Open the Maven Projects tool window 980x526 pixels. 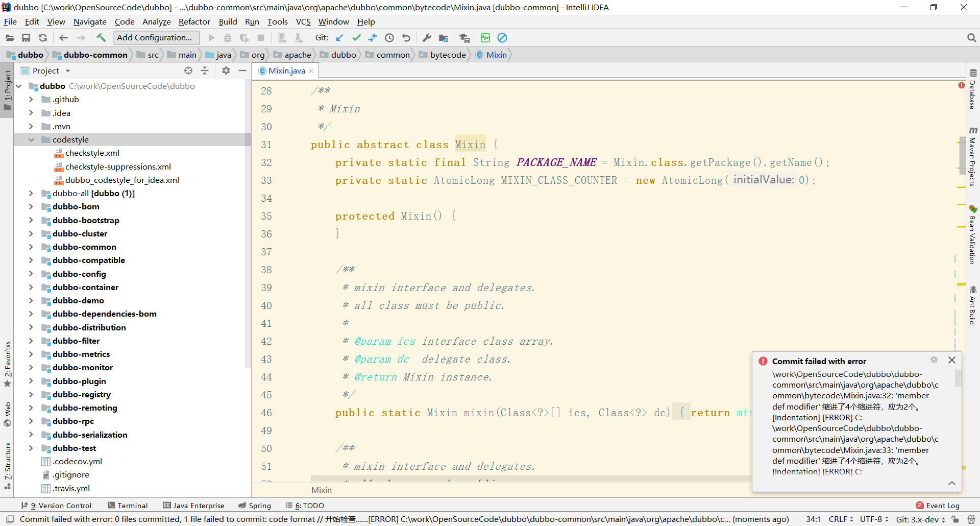coord(973,156)
